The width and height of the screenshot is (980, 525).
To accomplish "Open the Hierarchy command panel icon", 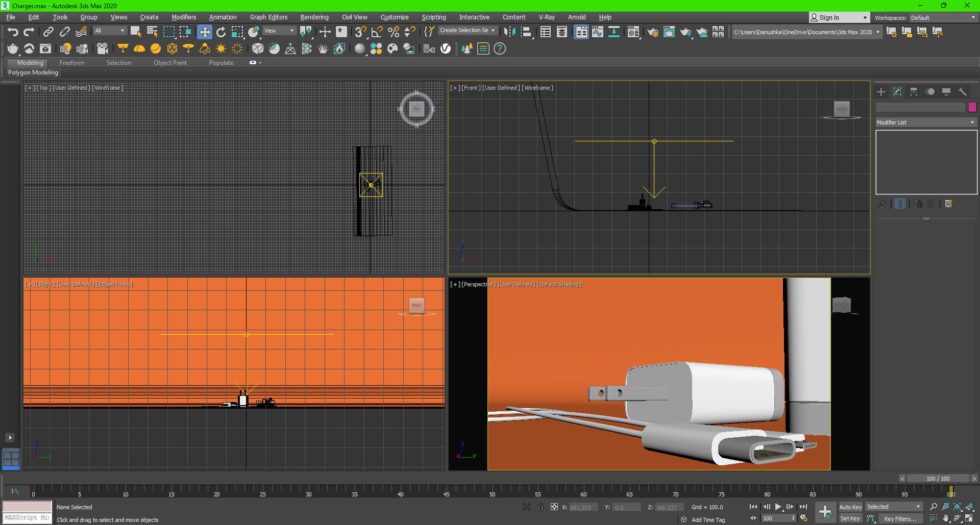I will pyautogui.click(x=914, y=92).
